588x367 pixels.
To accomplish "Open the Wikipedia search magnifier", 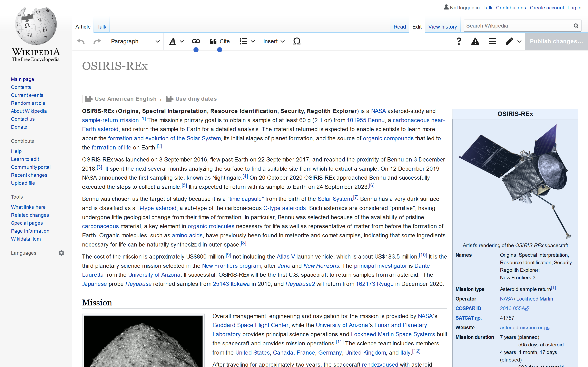I will 576,25.
